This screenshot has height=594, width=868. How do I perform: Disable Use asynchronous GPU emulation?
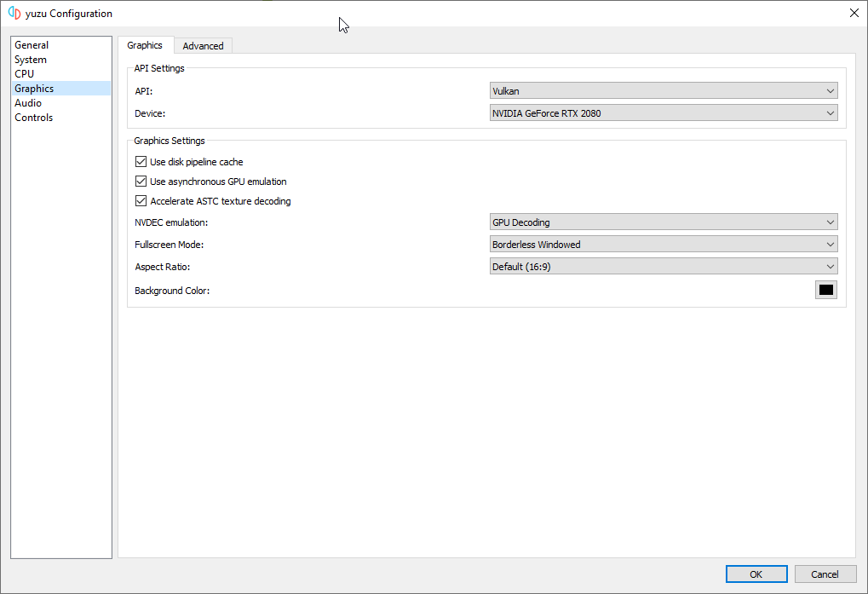pyautogui.click(x=141, y=182)
